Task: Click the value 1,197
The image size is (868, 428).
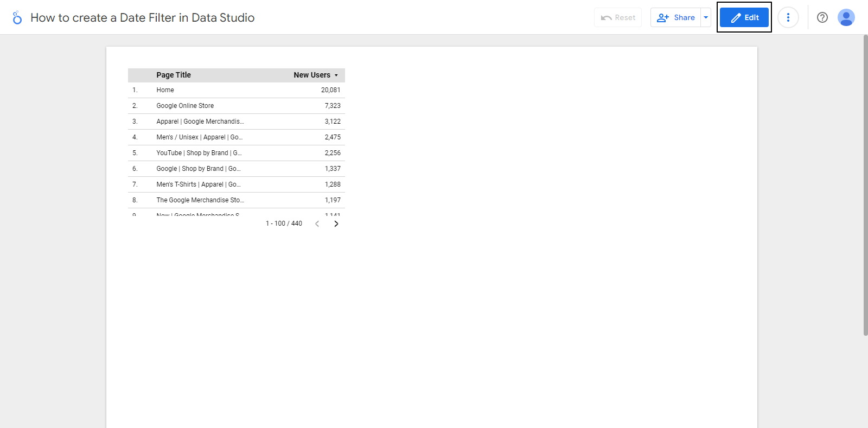Action: pos(333,200)
